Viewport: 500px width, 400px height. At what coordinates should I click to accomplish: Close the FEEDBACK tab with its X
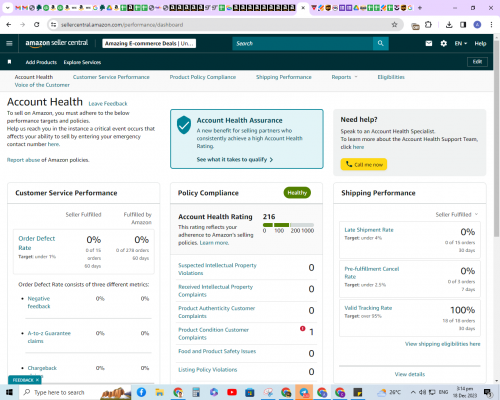[x=37, y=380]
